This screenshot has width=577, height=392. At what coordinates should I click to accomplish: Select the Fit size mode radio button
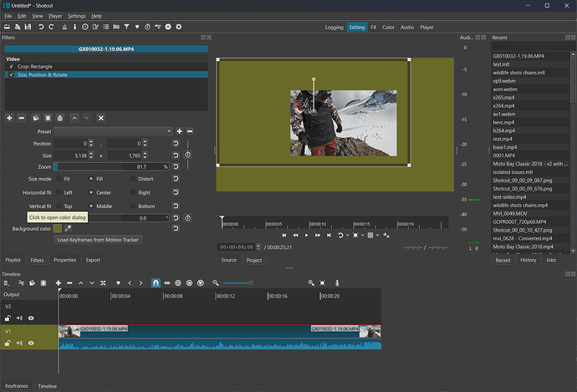coord(57,179)
